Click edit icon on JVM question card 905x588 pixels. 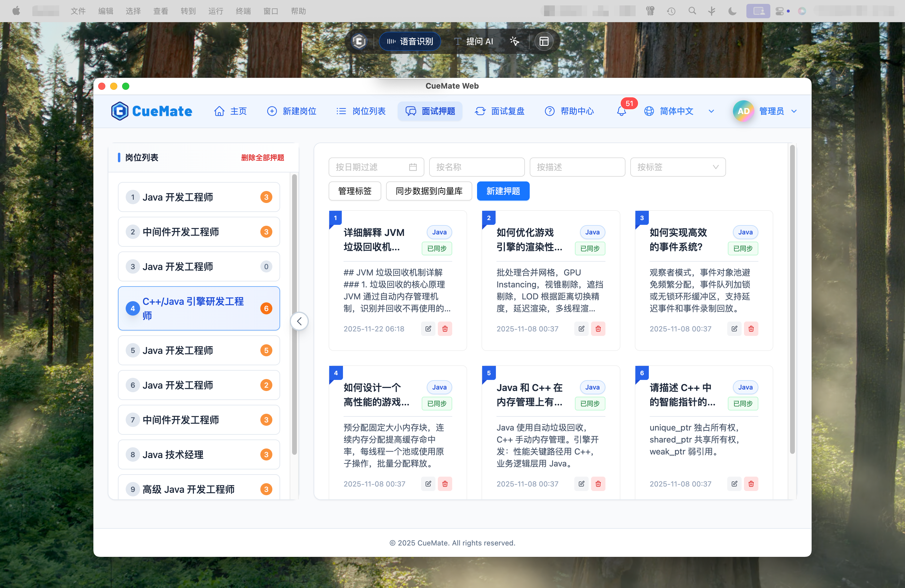[428, 329]
